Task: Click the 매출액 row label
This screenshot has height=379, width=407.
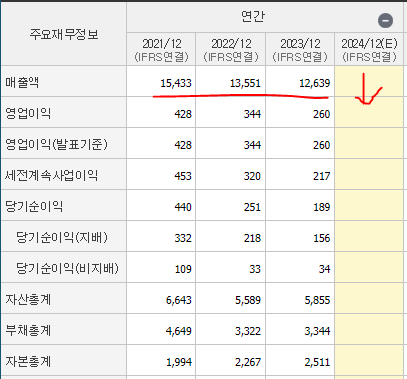Action: pos(22,82)
